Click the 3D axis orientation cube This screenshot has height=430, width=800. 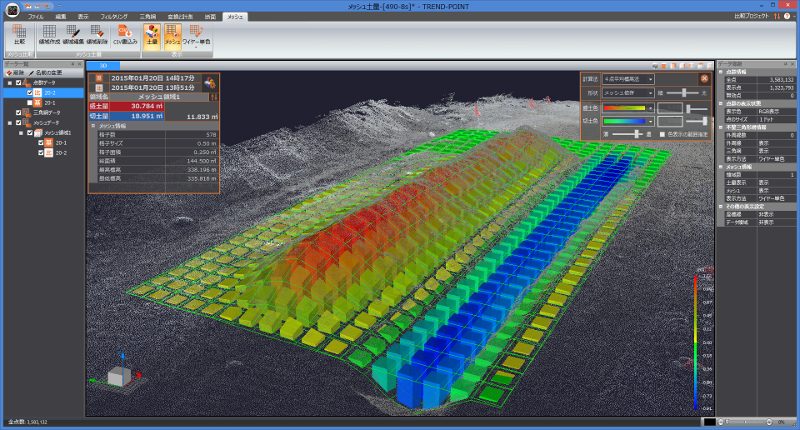(x=119, y=376)
